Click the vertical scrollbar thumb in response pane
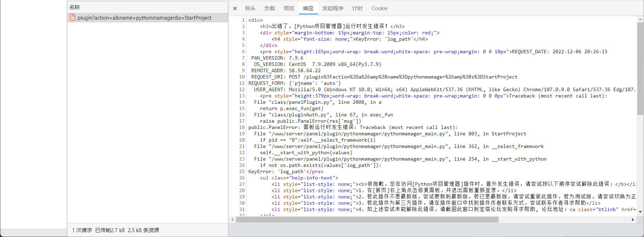 point(640,69)
